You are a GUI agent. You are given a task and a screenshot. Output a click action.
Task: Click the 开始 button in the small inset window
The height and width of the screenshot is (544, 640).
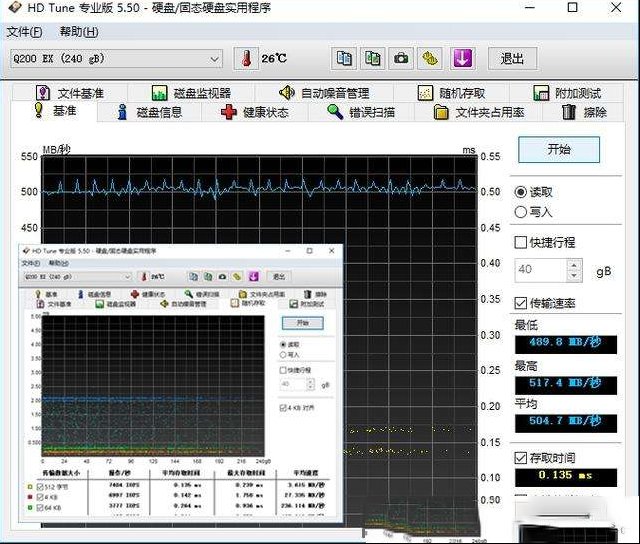pyautogui.click(x=302, y=323)
